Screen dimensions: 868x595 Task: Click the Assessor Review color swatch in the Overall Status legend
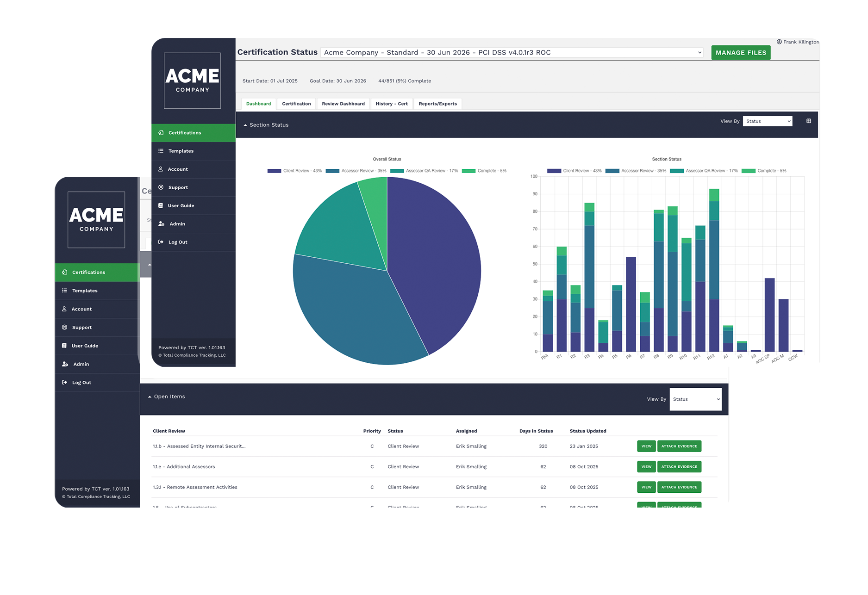coord(332,171)
